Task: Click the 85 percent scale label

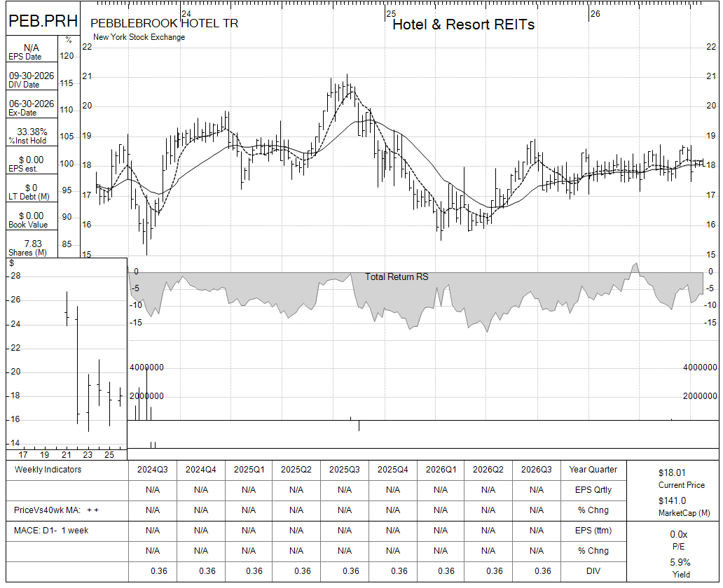Action: pos(67,244)
